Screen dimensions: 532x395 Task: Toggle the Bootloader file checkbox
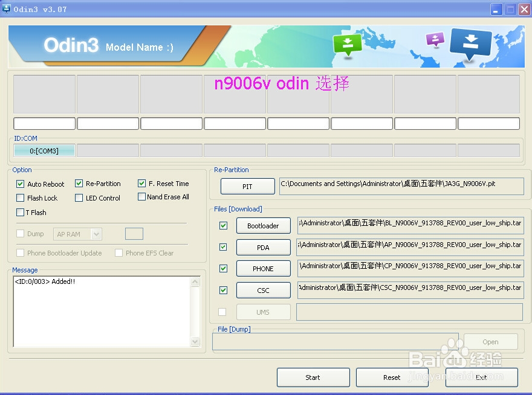coord(223,225)
